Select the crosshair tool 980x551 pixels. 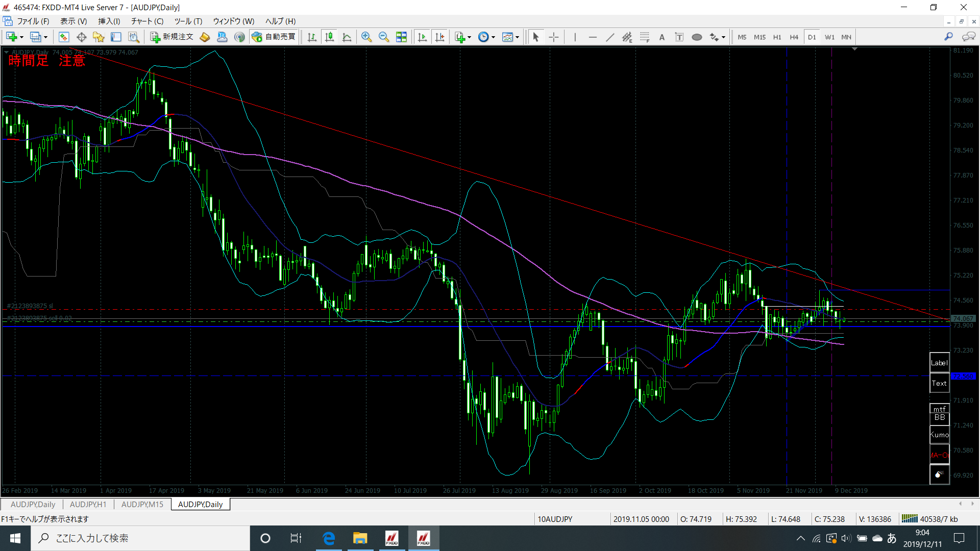(554, 37)
